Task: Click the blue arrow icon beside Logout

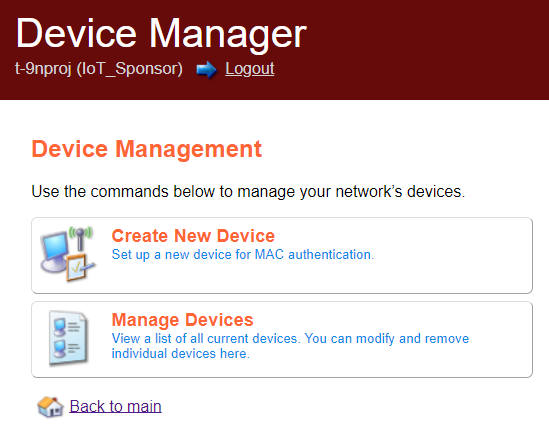Action: (207, 70)
